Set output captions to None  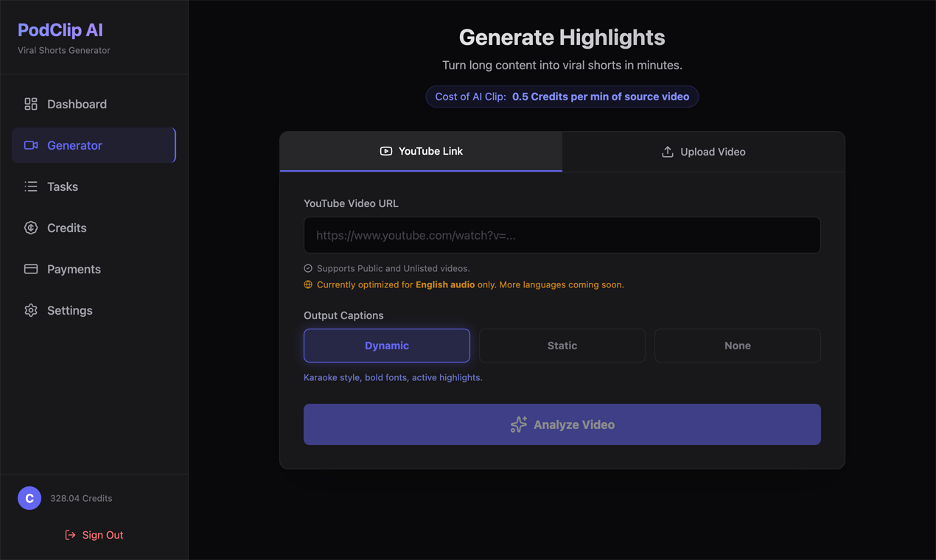(737, 346)
